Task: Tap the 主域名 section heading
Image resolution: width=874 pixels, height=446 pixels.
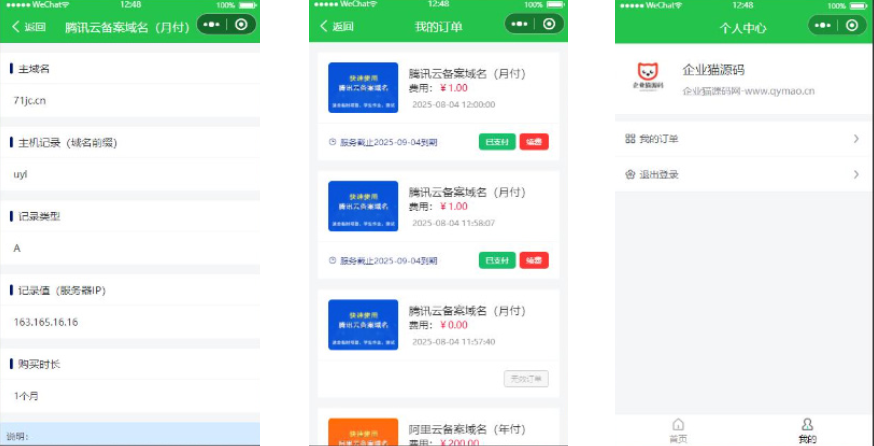Action: tap(34, 69)
